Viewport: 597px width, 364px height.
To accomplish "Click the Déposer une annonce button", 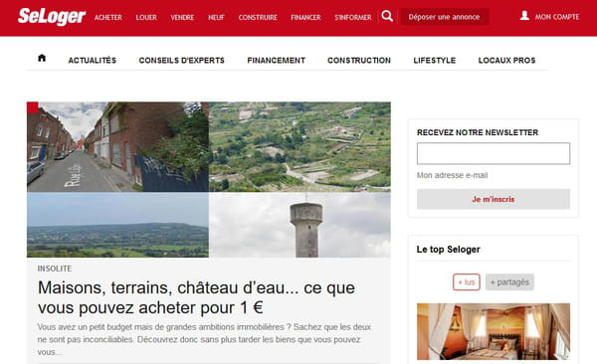I will point(445,17).
